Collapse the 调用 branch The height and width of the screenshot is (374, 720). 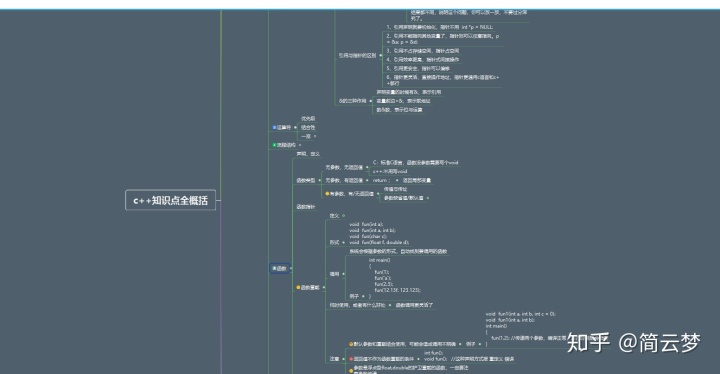pyautogui.click(x=343, y=274)
